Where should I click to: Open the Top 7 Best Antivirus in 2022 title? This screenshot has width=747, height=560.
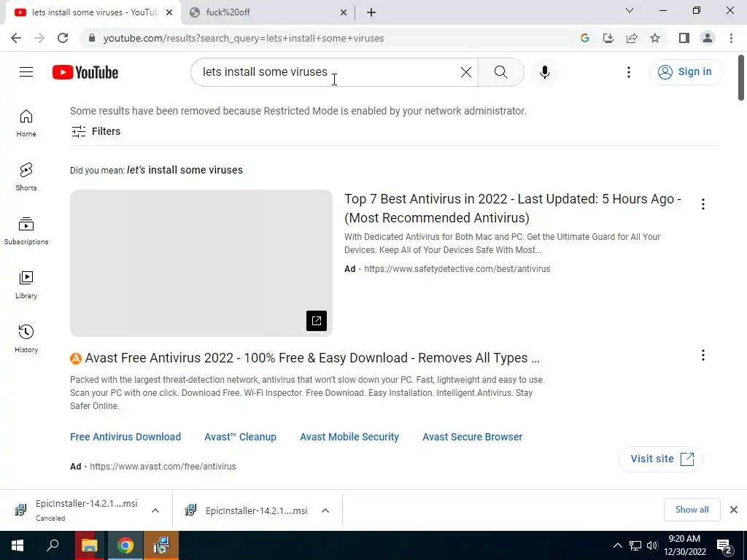pos(513,208)
